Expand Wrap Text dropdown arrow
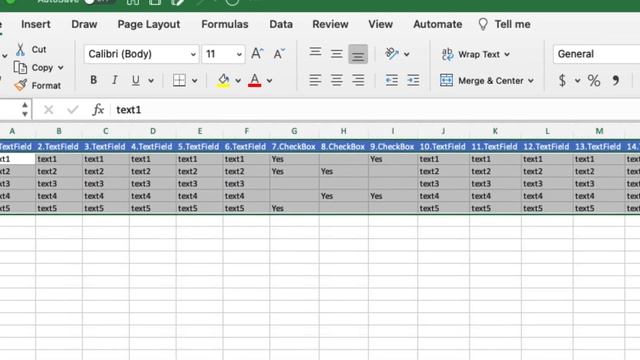The width and height of the screenshot is (640, 360). pos(507,54)
